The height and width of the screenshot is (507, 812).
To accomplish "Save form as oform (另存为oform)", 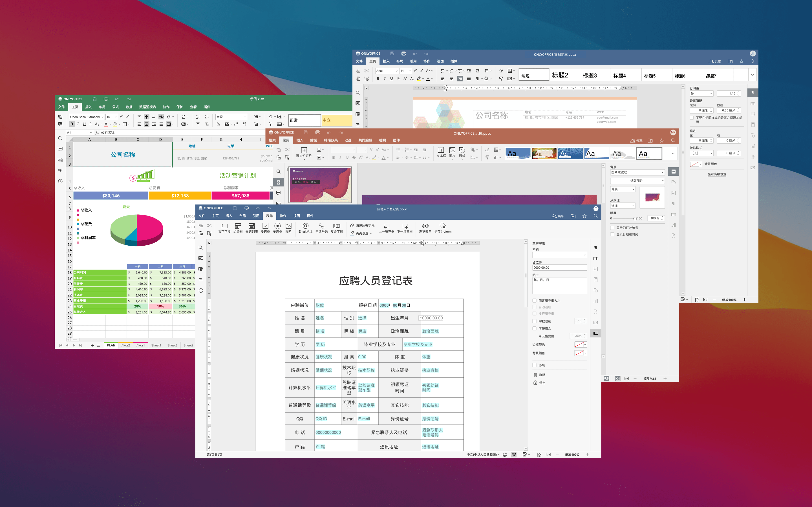I will tap(443, 228).
